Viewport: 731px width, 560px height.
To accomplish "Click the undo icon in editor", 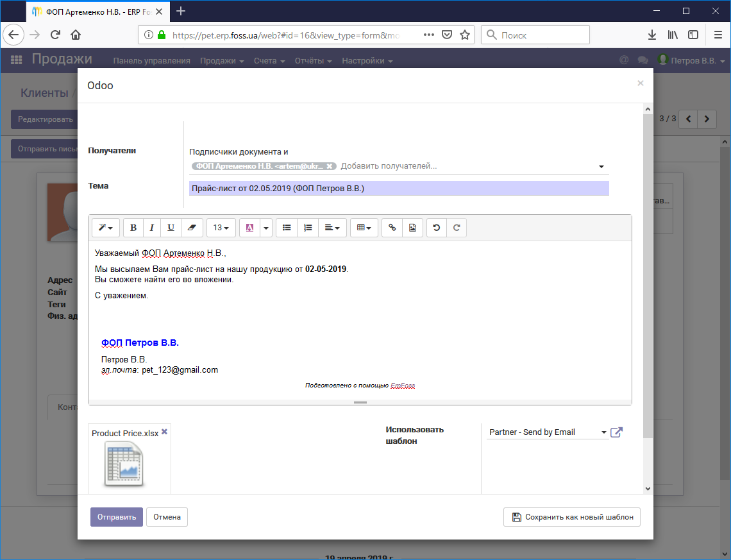I will coord(437,228).
